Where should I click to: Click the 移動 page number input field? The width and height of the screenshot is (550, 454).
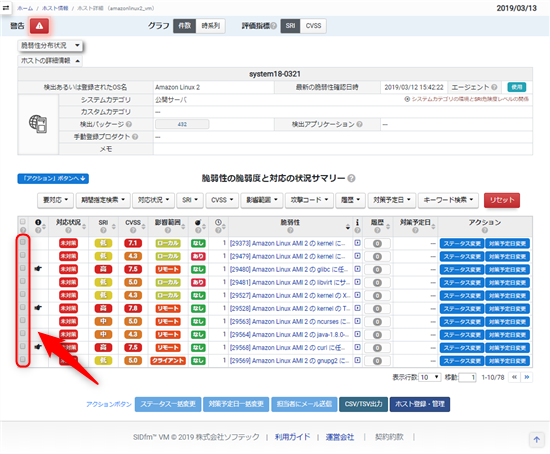click(x=467, y=378)
